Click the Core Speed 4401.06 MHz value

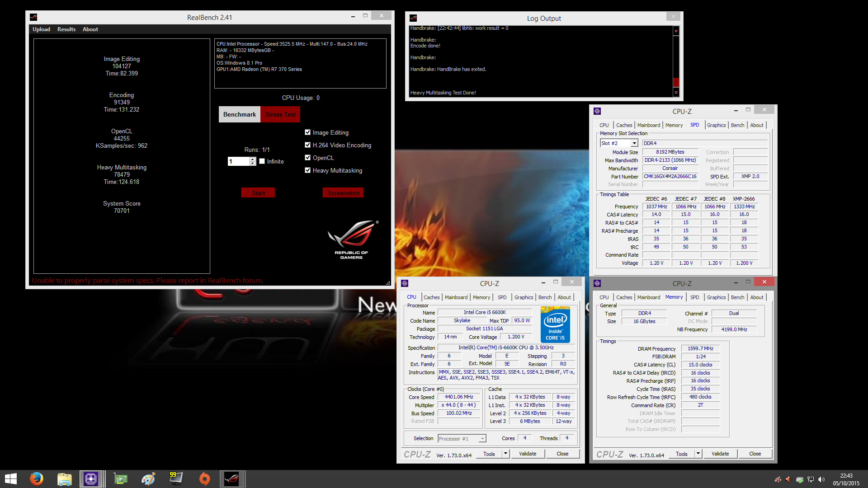[459, 397]
